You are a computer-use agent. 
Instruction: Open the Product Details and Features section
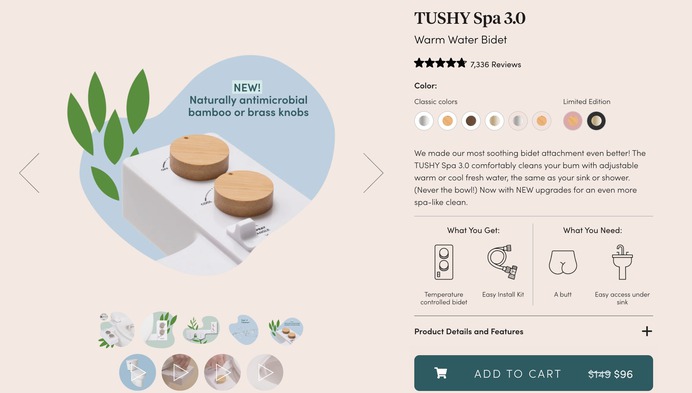[534, 331]
